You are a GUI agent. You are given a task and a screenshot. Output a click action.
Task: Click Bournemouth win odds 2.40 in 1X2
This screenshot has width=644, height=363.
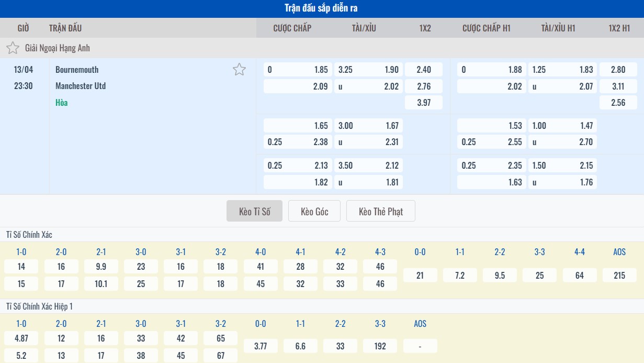[424, 70]
